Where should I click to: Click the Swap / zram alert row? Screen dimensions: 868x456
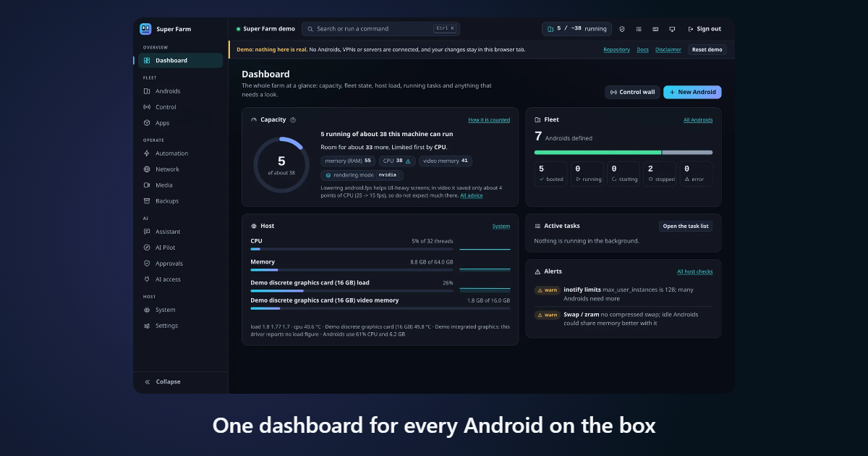tap(624, 319)
